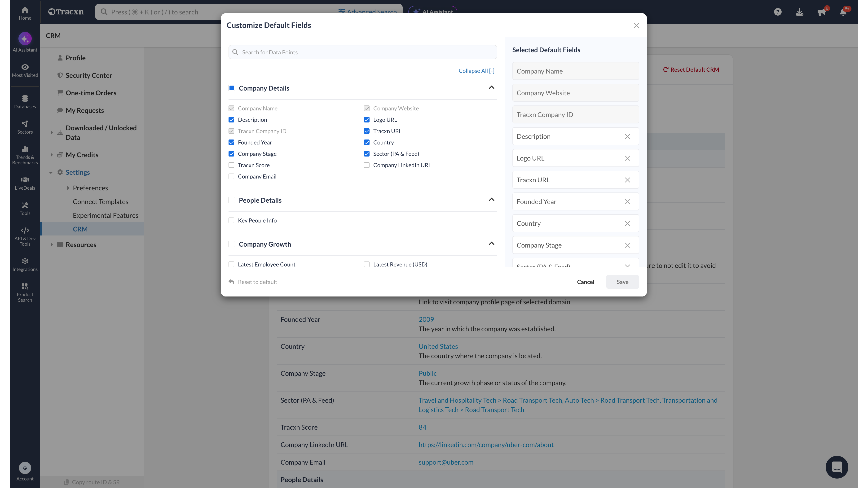Image resolution: width=868 pixels, height=488 pixels.
Task: Click Copy route ID & SR
Action: (92, 482)
